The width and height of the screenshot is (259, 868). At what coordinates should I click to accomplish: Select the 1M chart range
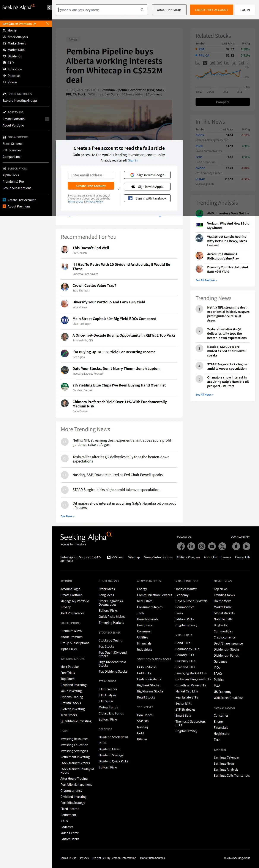pos(212,63)
